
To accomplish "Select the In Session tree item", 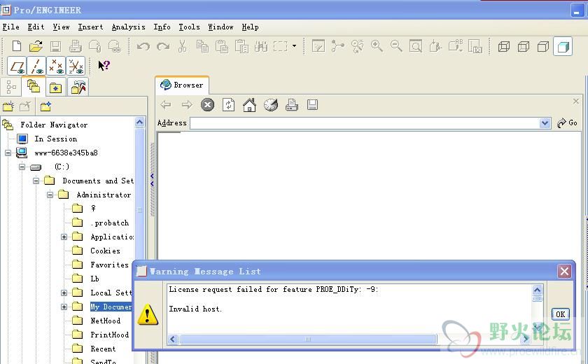I will (x=55, y=139).
